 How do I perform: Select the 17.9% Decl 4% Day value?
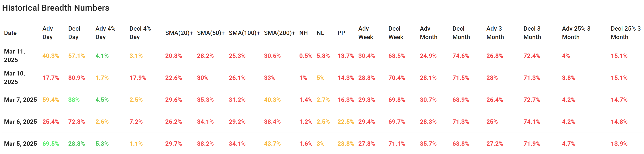(x=138, y=78)
